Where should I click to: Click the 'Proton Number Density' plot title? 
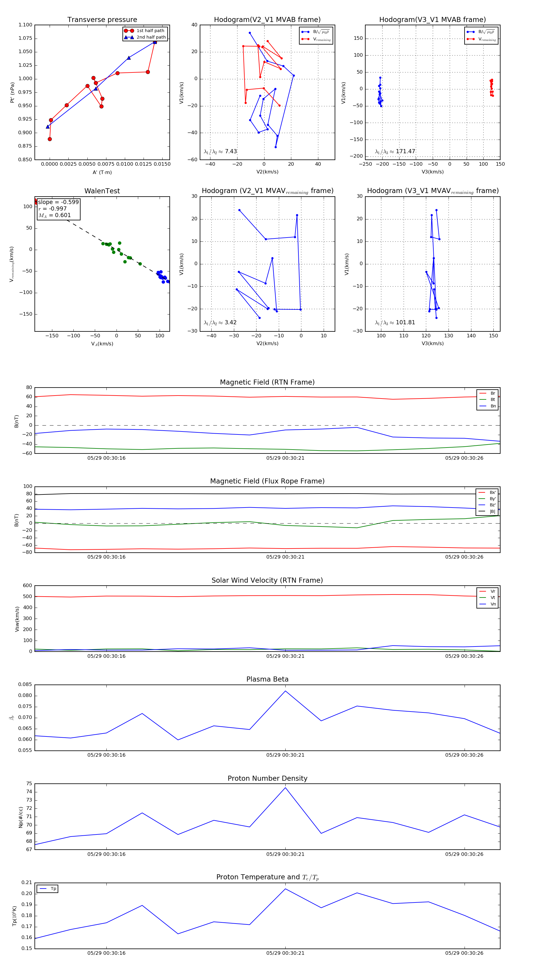[x=267, y=778]
